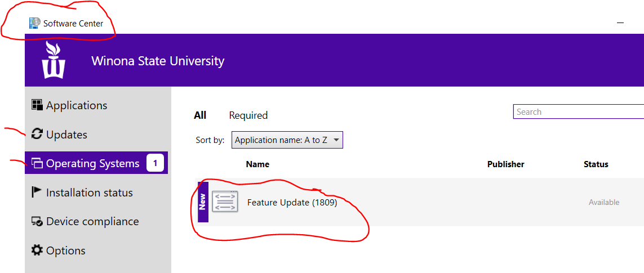Sort list by the Name column header
This screenshot has height=273, width=644.
tap(257, 164)
